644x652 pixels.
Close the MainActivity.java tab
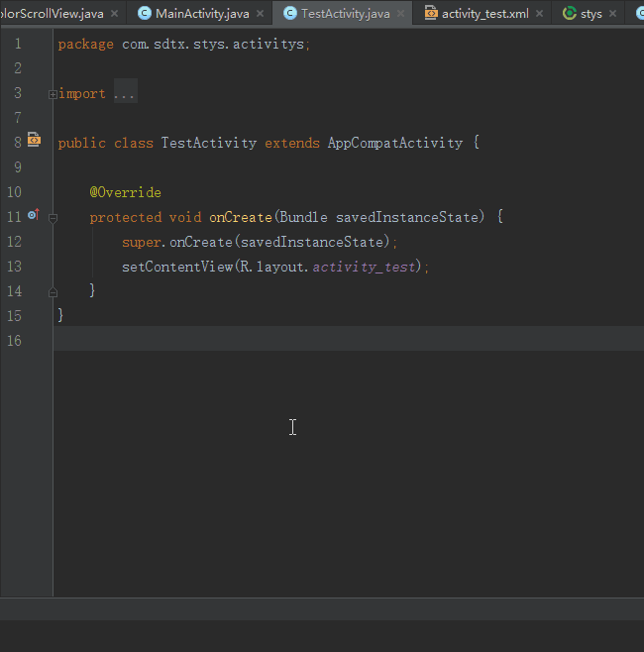tap(260, 14)
